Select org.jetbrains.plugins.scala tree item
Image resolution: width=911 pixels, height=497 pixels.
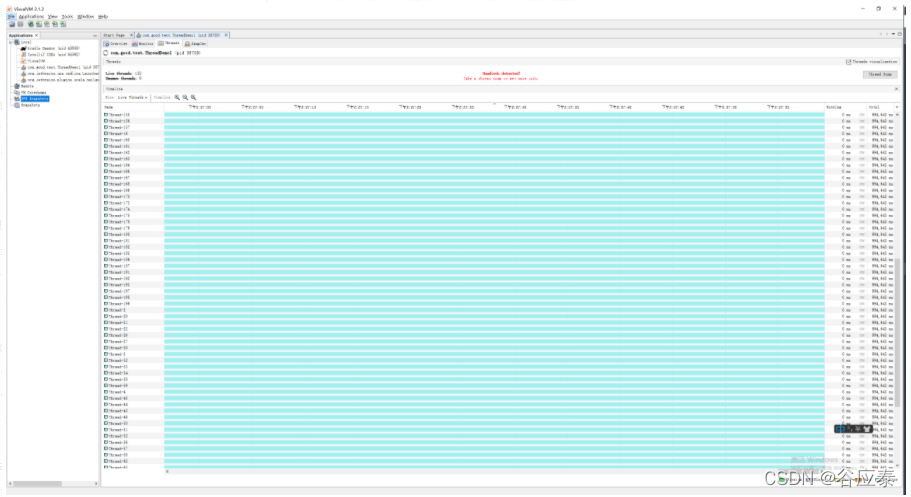point(60,80)
